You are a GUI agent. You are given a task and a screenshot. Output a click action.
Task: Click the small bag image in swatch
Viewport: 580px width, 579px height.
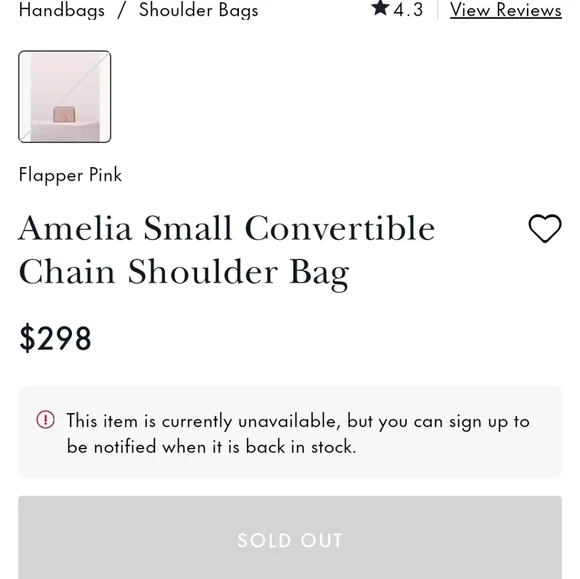64,114
